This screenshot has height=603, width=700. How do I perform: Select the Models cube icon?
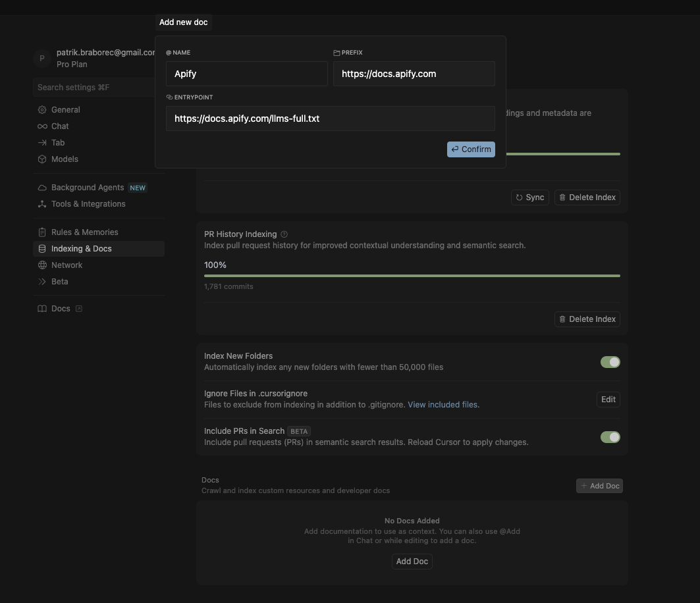pyautogui.click(x=42, y=159)
